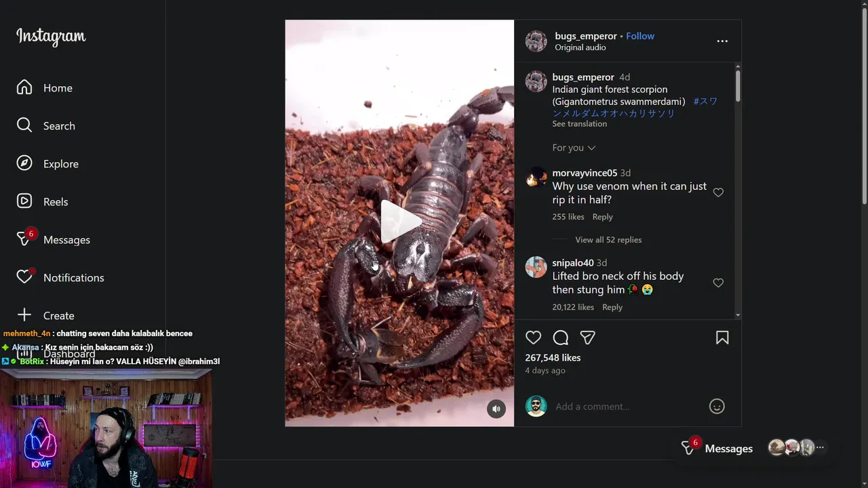Expand the For you comment filter
868x488 pixels.
574,148
